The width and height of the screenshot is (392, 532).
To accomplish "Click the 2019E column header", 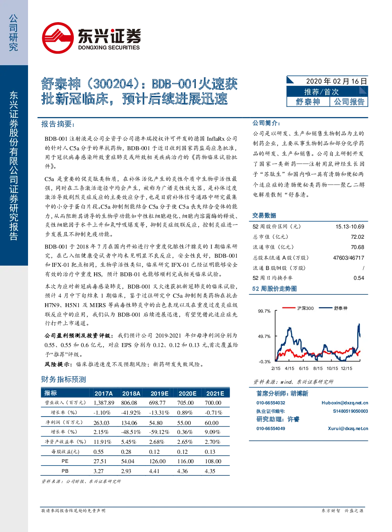I will pyautogui.click(x=159, y=394).
